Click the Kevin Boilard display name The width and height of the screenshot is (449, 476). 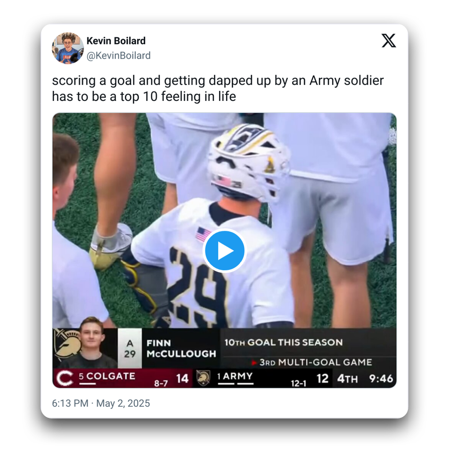click(116, 41)
